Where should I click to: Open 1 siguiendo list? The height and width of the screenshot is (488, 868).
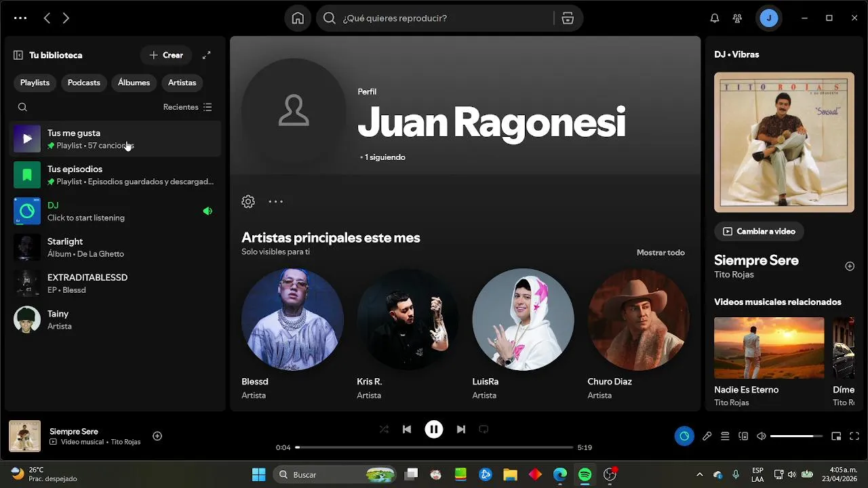(x=384, y=157)
